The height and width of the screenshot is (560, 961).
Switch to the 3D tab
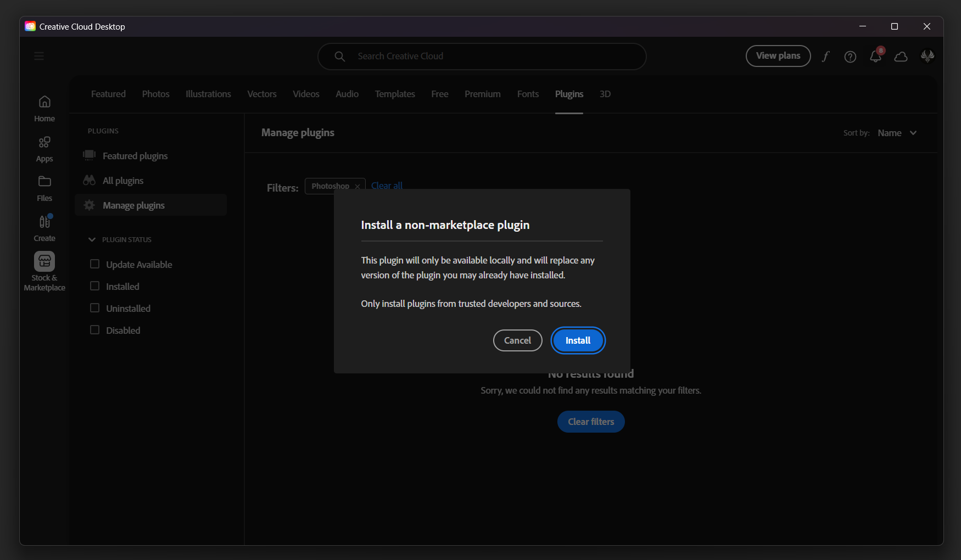(x=605, y=94)
